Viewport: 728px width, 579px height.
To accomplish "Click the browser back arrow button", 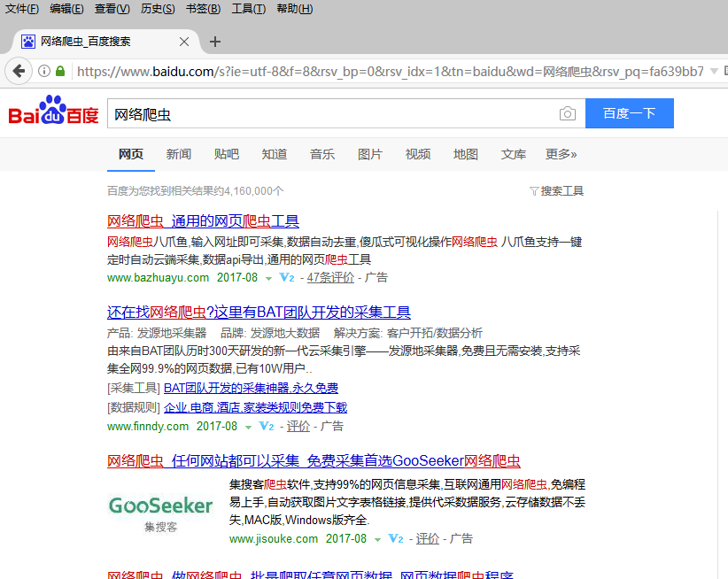I will (x=19, y=71).
